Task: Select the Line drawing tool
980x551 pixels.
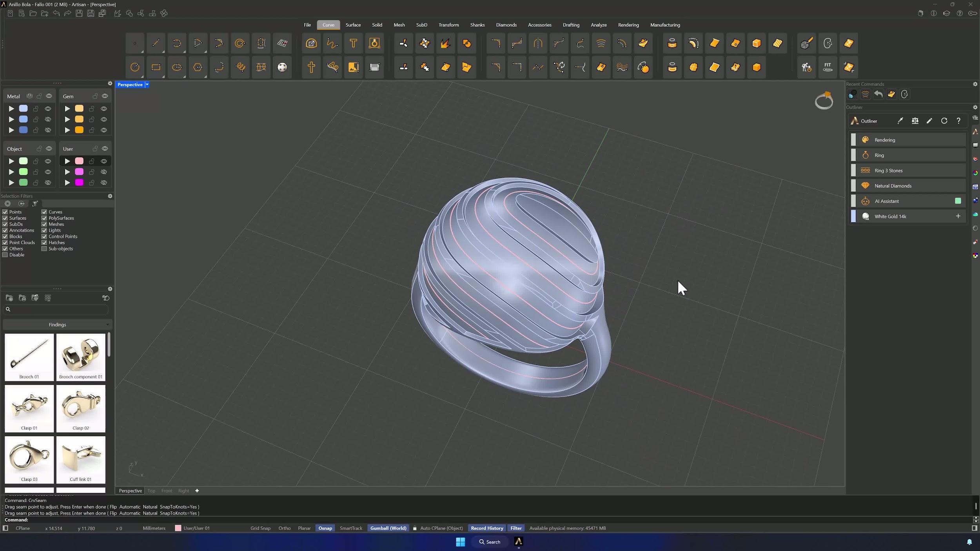Action: pyautogui.click(x=156, y=43)
